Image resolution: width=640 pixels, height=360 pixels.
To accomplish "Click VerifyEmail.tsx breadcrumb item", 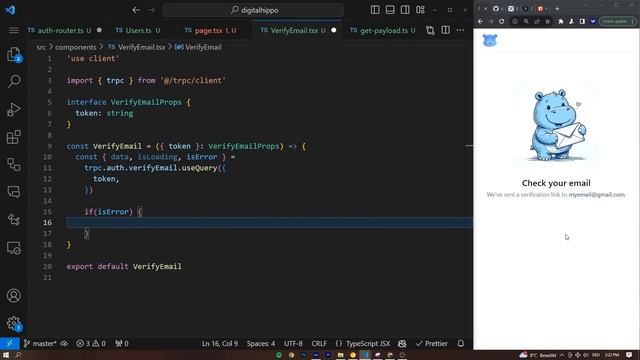I will click(x=137, y=47).
